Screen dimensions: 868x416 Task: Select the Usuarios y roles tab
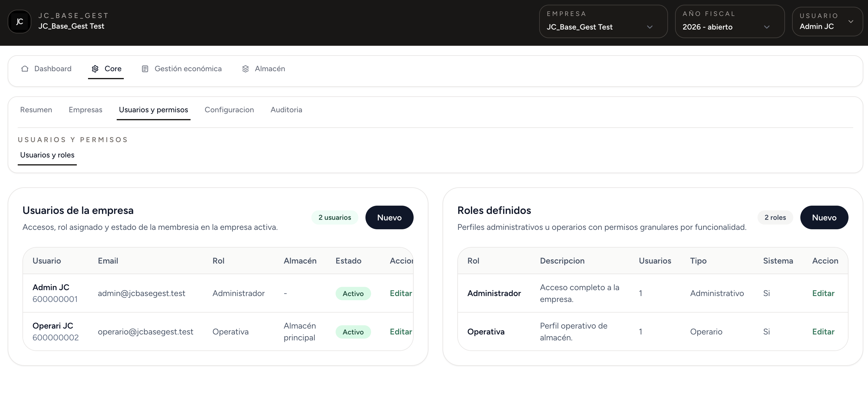coord(47,155)
